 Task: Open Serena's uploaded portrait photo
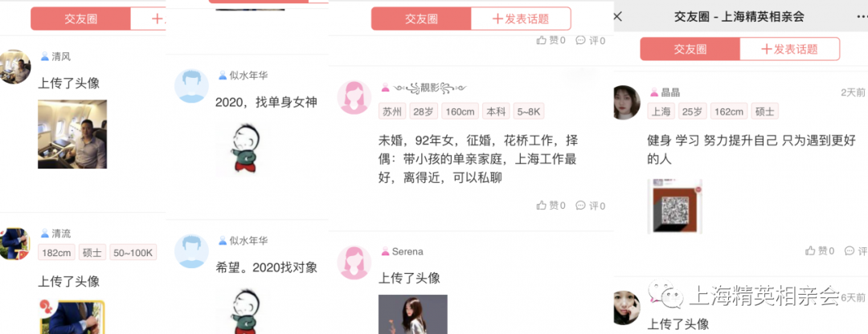tap(413, 314)
